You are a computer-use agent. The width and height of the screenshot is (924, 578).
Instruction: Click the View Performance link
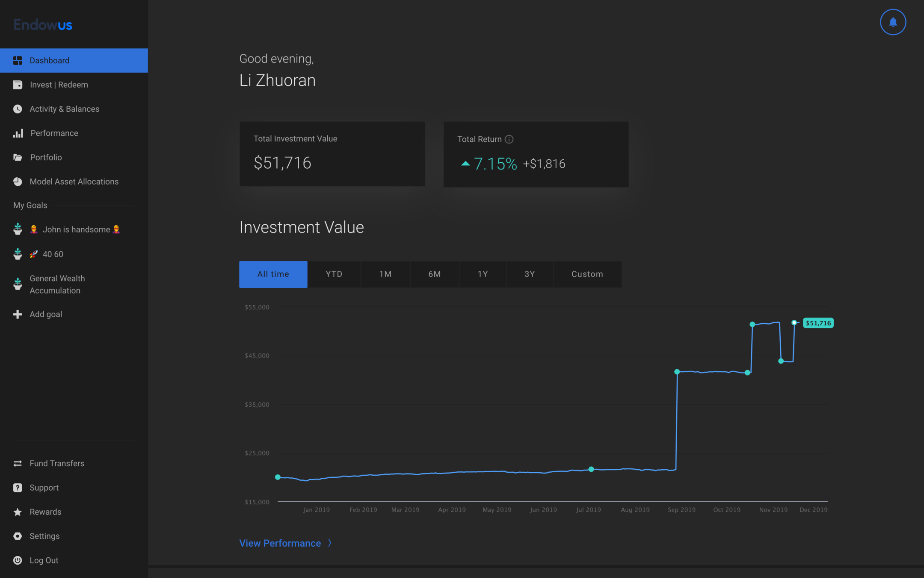pos(280,543)
